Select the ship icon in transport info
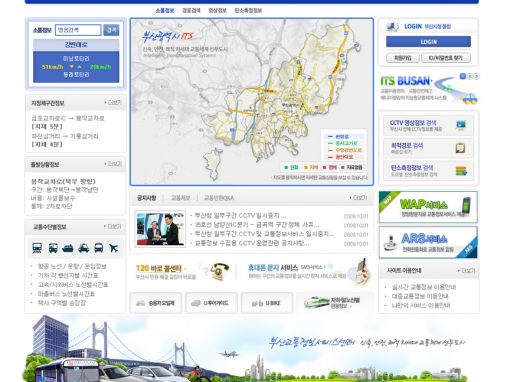The height and width of the screenshot is (382, 510). pos(68,248)
